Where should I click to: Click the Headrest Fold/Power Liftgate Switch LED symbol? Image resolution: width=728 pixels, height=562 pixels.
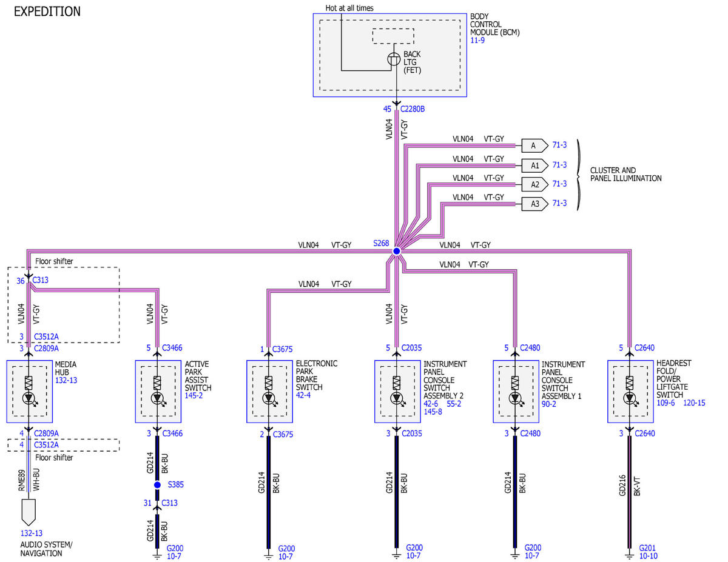coord(630,398)
